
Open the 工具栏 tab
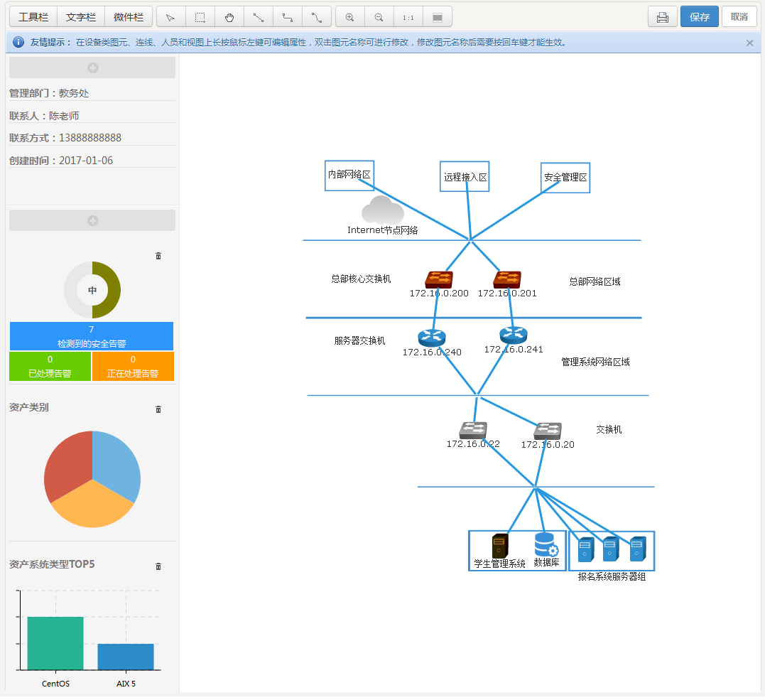click(33, 17)
